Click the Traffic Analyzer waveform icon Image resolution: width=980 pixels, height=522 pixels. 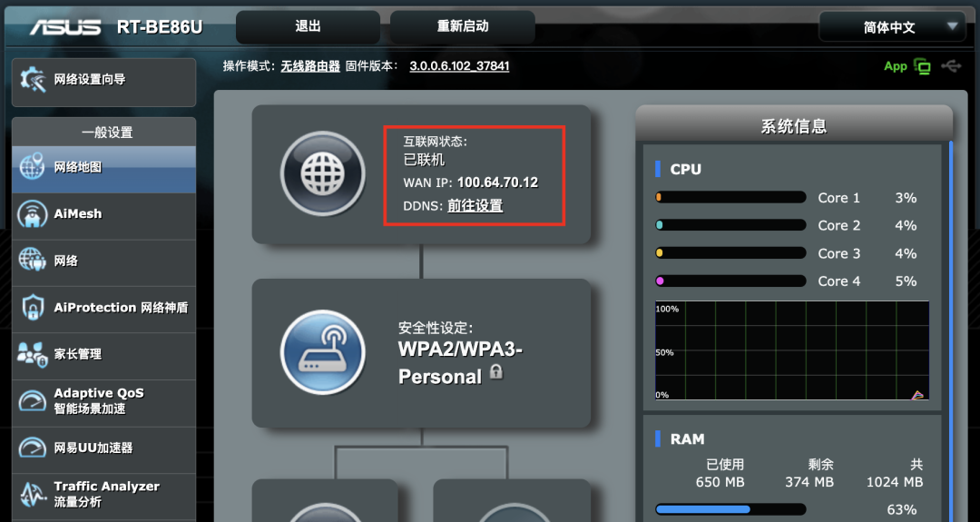(32, 494)
